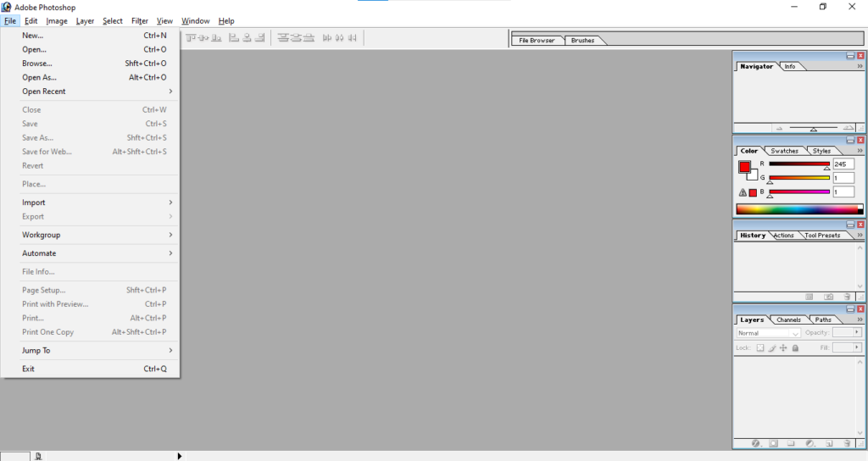
Task: Pick a color from the spectrum ramp
Action: [x=798, y=209]
